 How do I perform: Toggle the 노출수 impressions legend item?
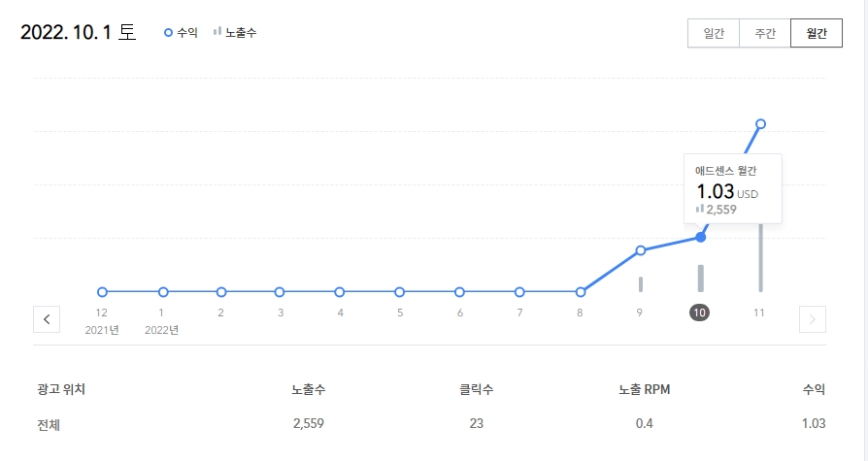[x=235, y=33]
